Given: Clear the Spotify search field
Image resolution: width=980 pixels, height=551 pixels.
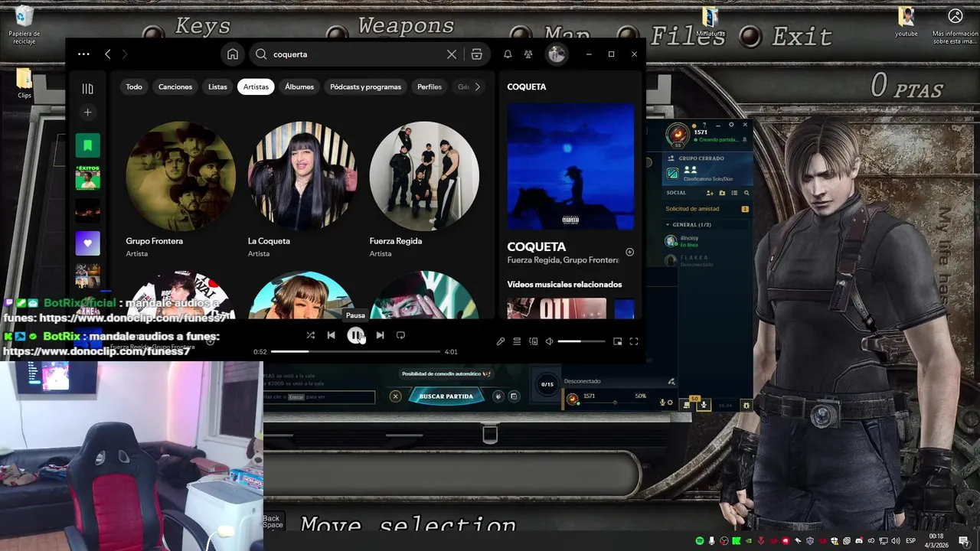Looking at the screenshot, I should pos(452,54).
